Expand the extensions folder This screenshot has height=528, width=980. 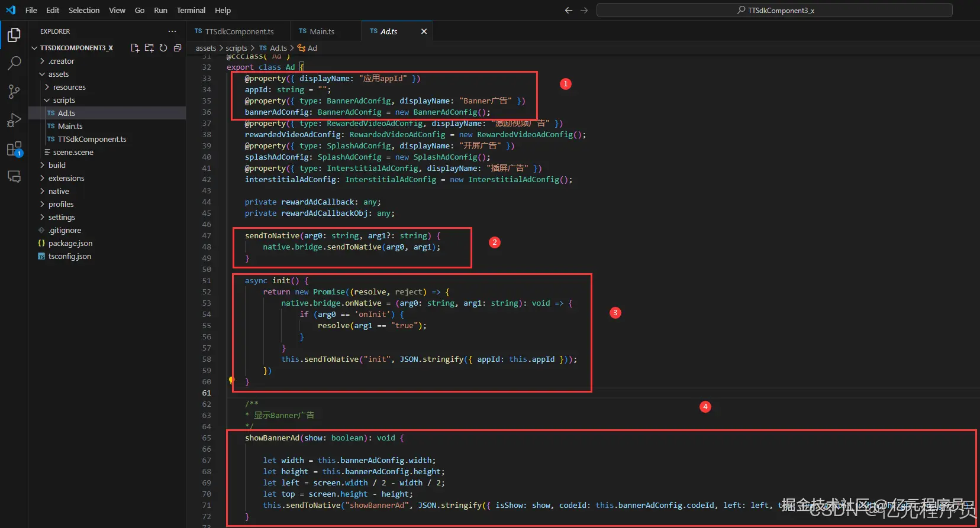point(66,178)
